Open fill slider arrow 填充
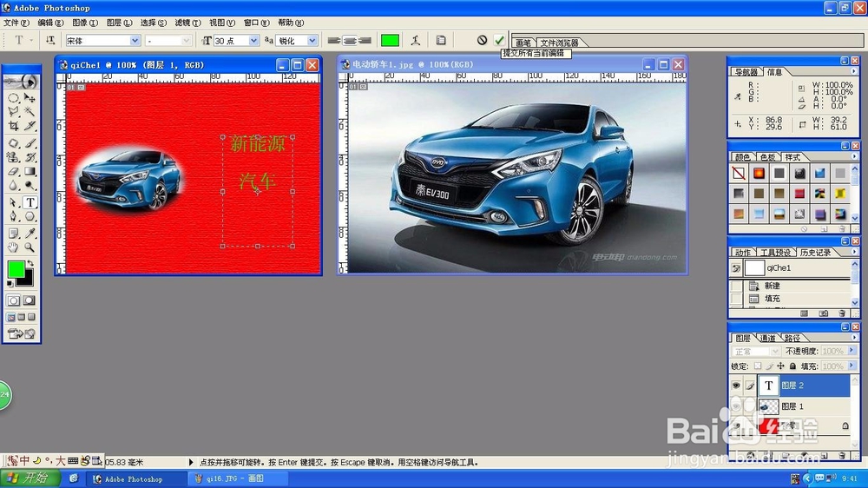This screenshot has width=868, height=488. click(852, 366)
